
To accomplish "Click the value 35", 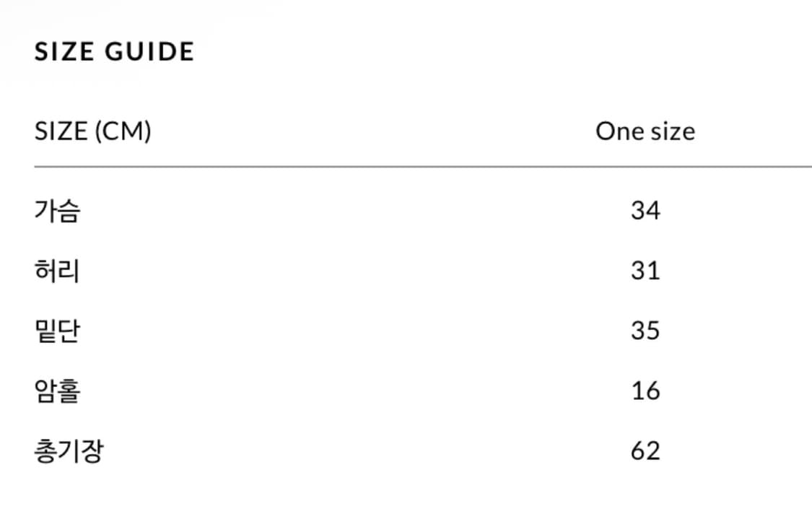I will [x=645, y=331].
